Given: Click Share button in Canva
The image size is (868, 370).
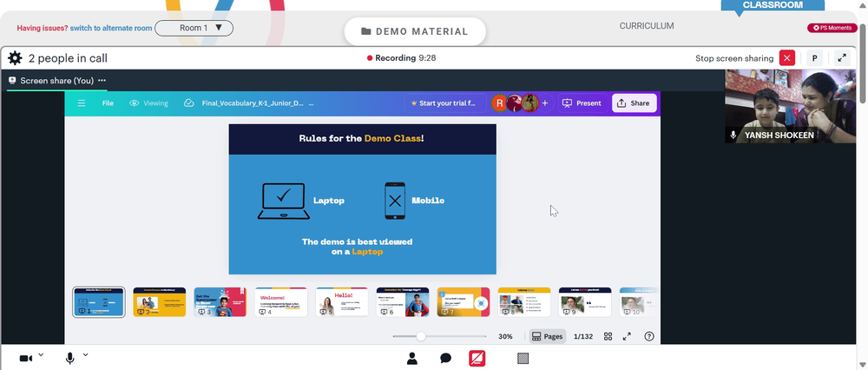Looking at the screenshot, I should 634,103.
